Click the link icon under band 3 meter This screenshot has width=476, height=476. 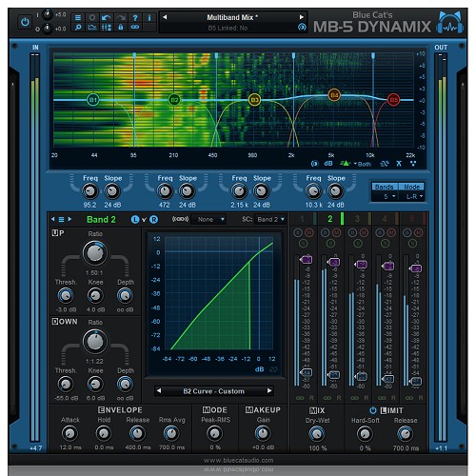[x=355, y=398]
